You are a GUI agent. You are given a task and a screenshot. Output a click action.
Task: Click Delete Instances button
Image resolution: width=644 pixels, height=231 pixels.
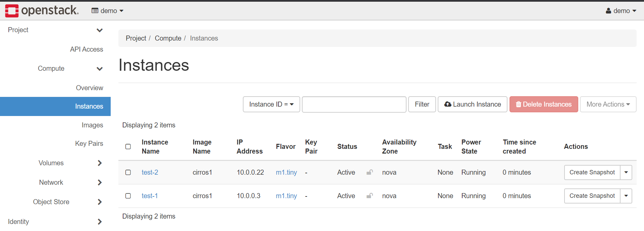544,104
